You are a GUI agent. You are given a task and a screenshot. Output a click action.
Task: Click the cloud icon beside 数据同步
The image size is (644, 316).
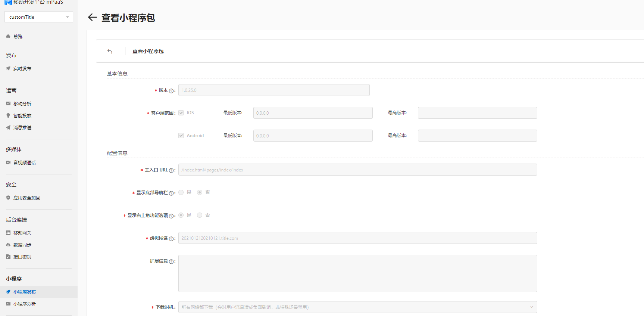pyautogui.click(x=8, y=245)
